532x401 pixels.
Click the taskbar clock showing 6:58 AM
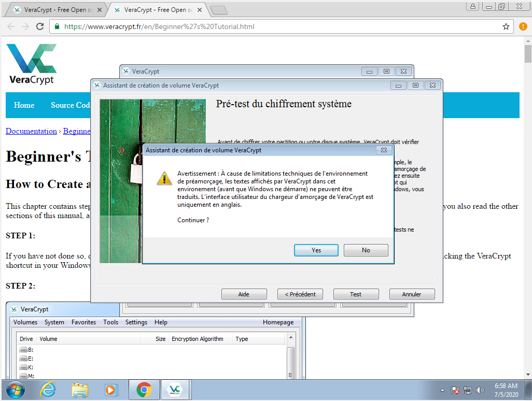506,390
